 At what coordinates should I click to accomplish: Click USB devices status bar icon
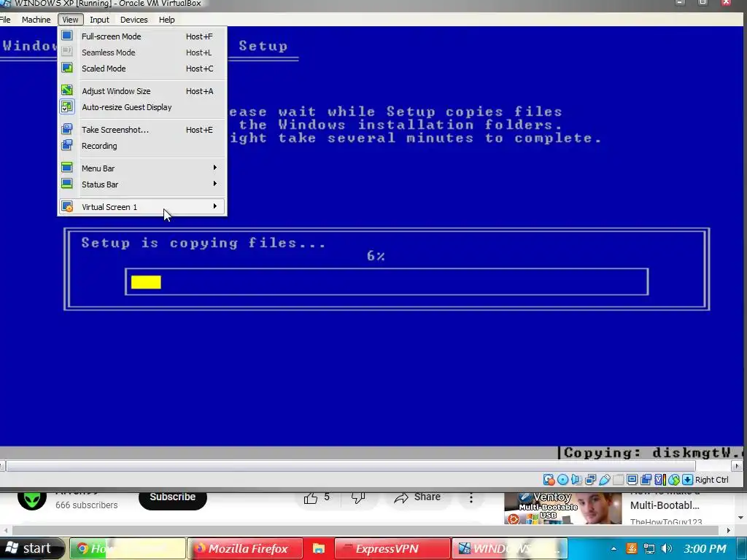(605, 480)
